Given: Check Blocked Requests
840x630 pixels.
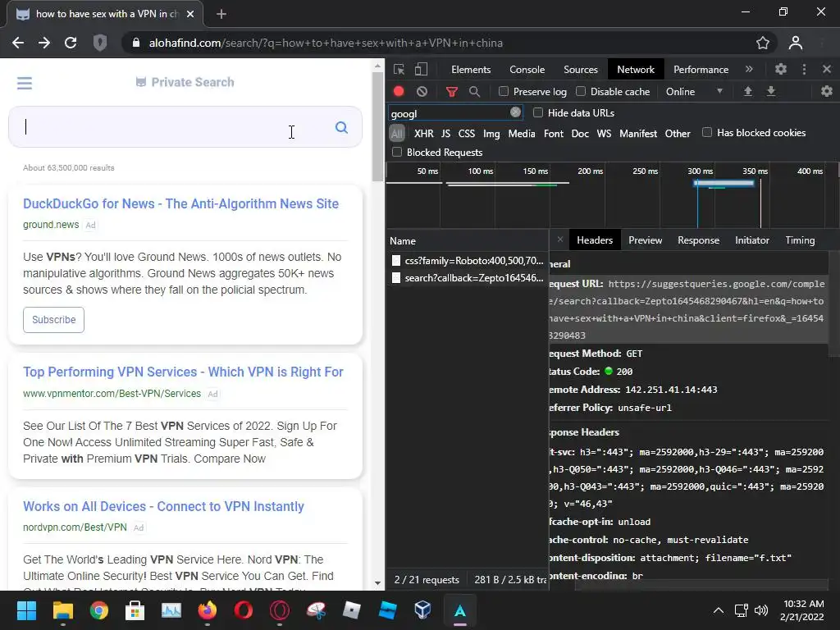Looking at the screenshot, I should pos(397,152).
